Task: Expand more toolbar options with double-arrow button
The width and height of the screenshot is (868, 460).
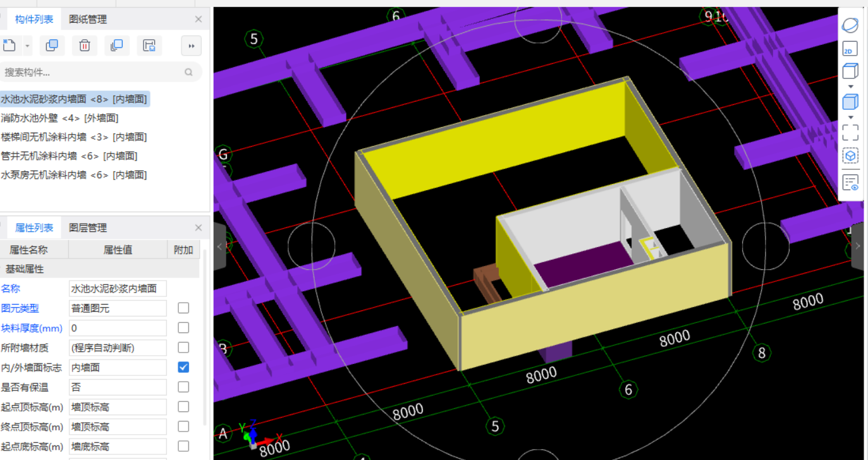Action: [191, 45]
